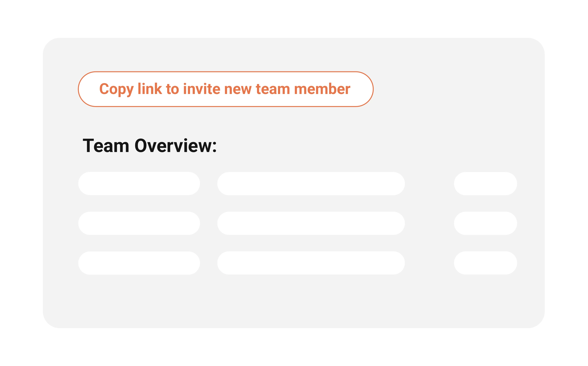
Task: Click the word "Team" in the heading
Action: [106, 146]
